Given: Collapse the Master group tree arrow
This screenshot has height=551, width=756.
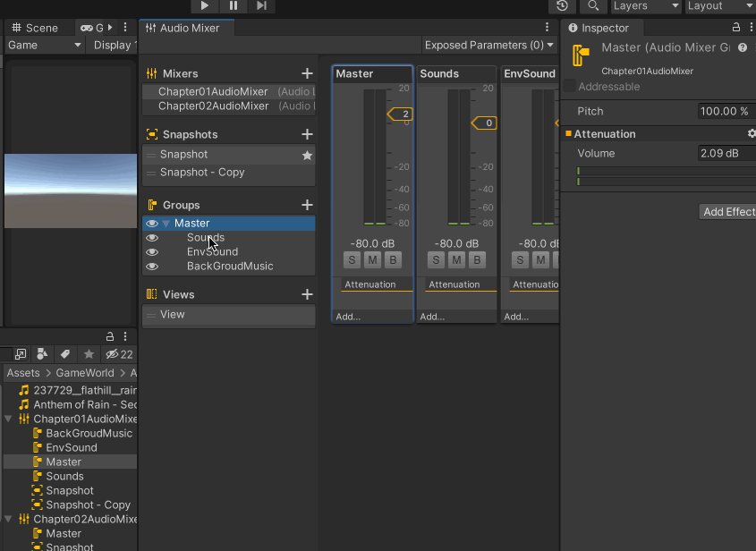Looking at the screenshot, I should pos(166,224).
